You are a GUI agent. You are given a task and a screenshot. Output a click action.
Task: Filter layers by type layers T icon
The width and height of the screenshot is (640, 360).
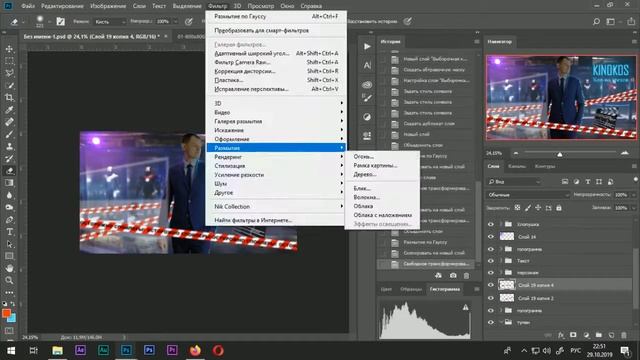(588, 182)
